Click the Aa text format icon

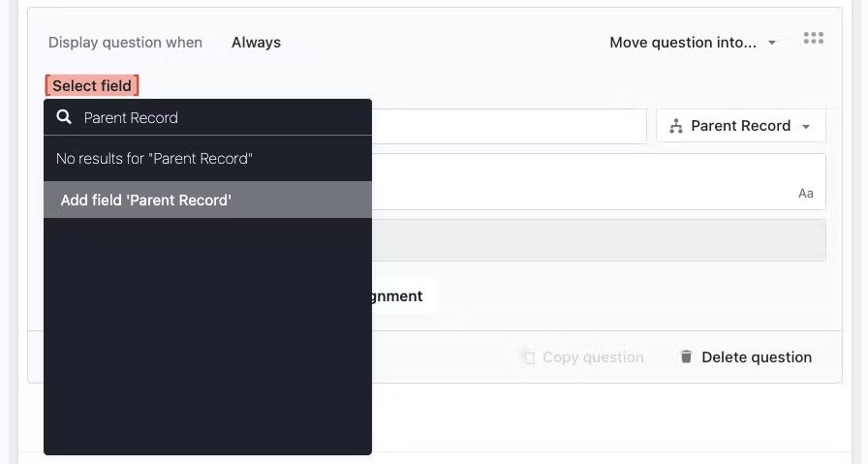click(806, 194)
